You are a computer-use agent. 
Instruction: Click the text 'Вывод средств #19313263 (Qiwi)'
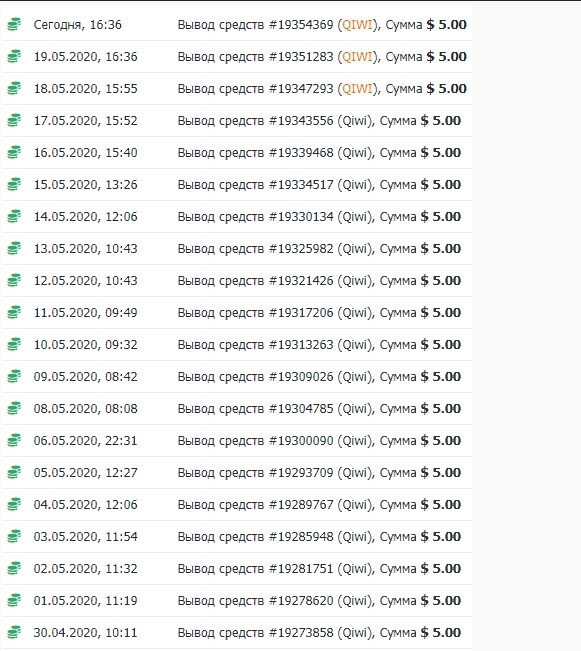[275, 345]
